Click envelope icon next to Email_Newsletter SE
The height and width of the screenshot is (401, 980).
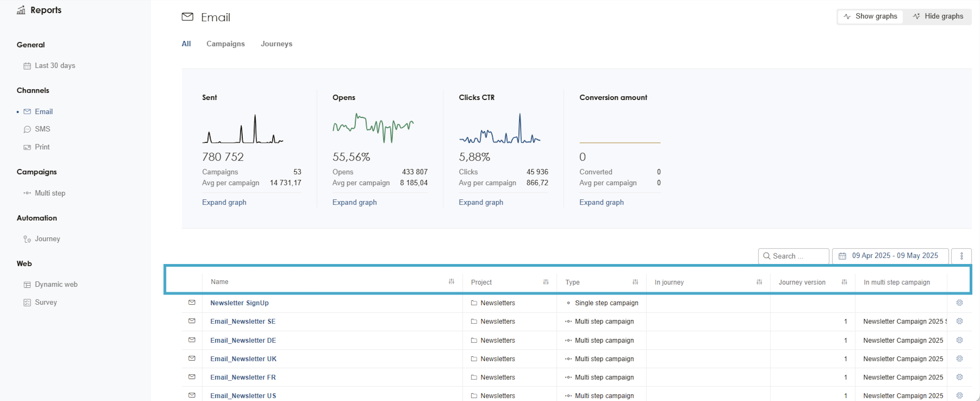[192, 321]
